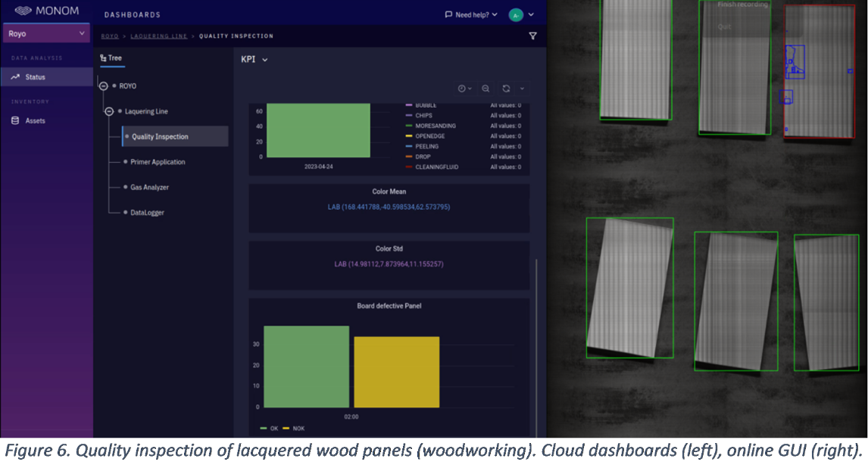Open Status in the sidebar
Viewport: 868px width, 468px height.
35,77
